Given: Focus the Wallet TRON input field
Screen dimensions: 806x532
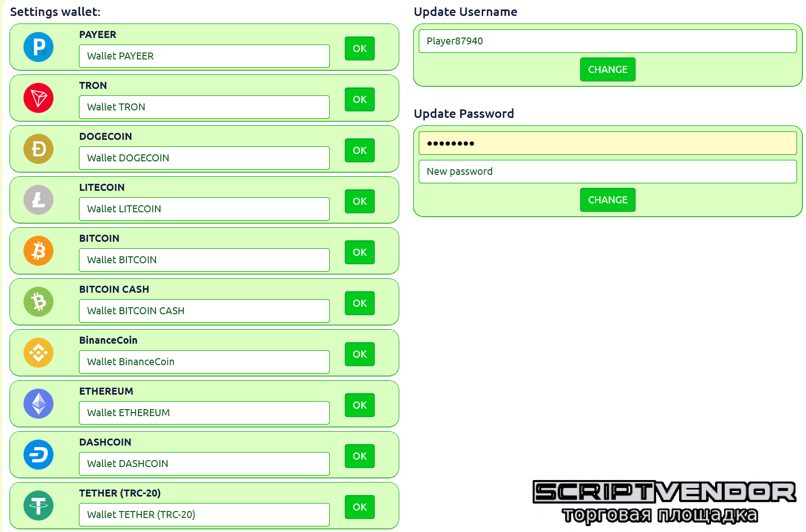Looking at the screenshot, I should coord(204,107).
